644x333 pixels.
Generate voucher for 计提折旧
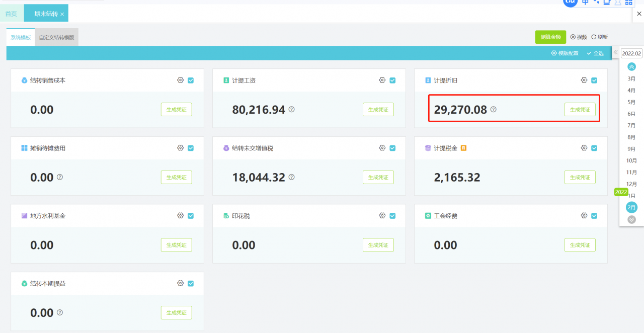[x=580, y=110]
